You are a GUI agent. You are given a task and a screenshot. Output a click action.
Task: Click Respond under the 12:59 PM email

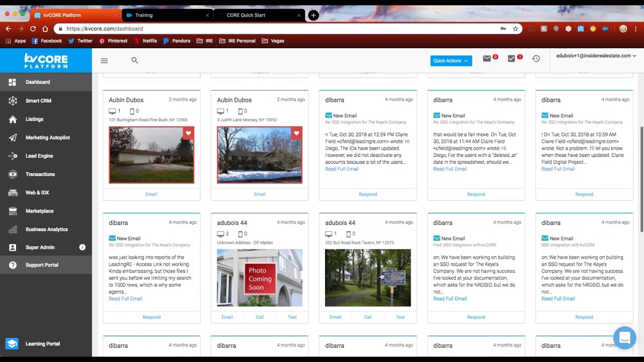368,194
